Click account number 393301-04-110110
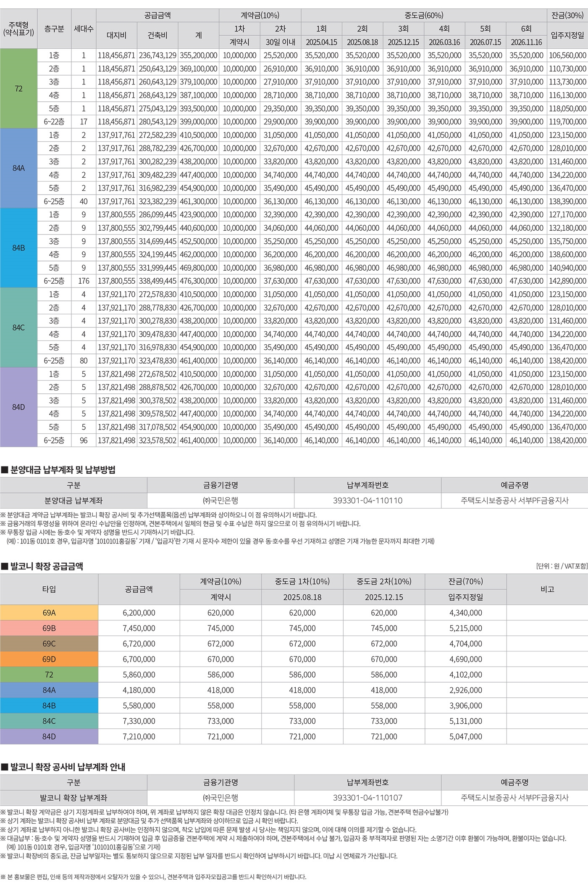The image size is (588, 886). [367, 501]
